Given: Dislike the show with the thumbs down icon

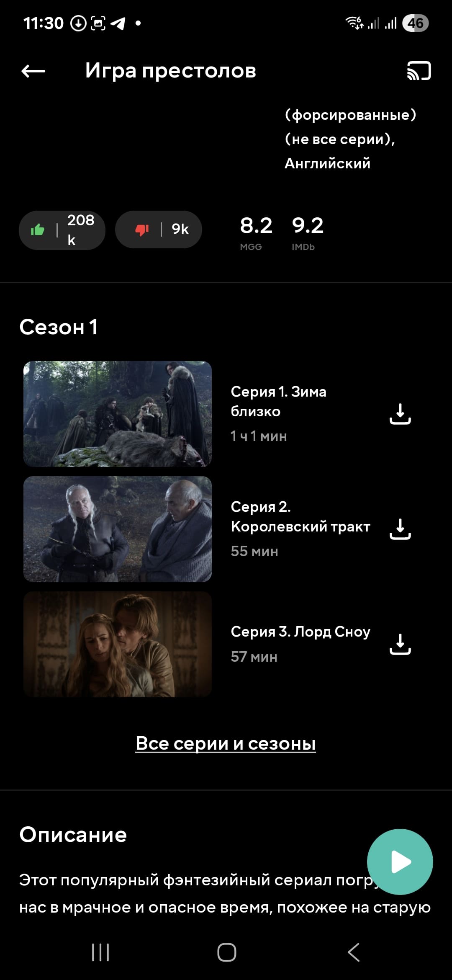Looking at the screenshot, I should (159, 230).
